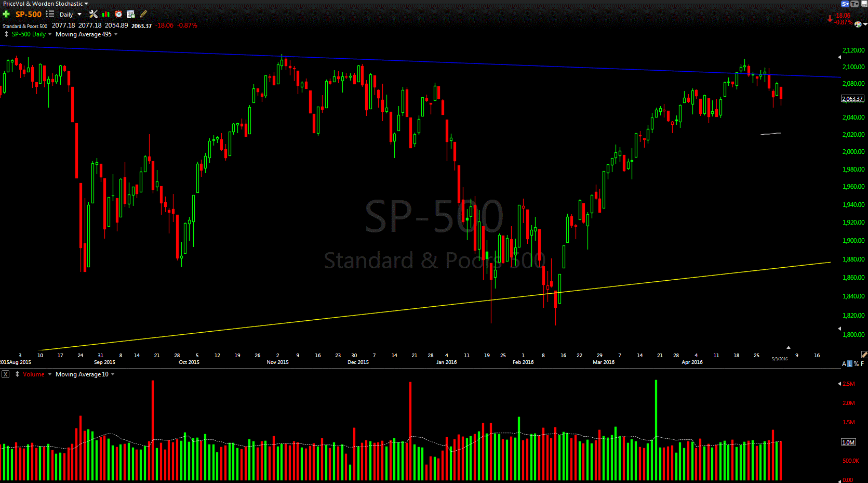Click the color palette icon at top right
The height and width of the screenshot is (483, 868).
858,24
